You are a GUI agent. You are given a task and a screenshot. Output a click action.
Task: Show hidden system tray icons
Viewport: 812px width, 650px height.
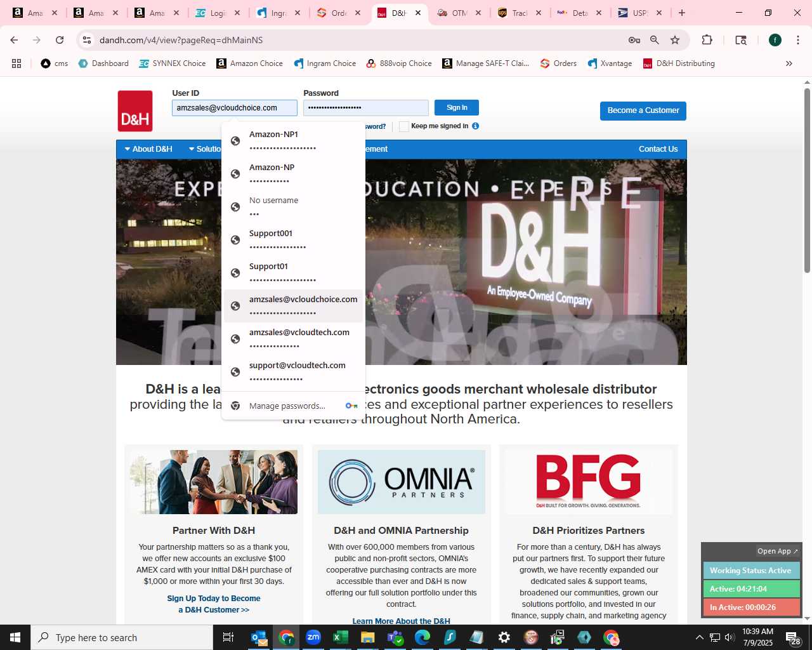pyautogui.click(x=700, y=637)
